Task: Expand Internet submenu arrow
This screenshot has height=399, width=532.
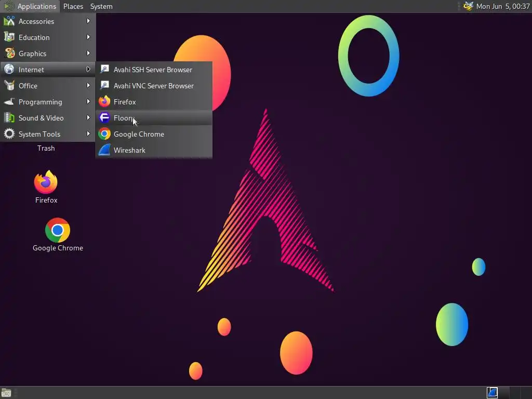Action: (88, 69)
